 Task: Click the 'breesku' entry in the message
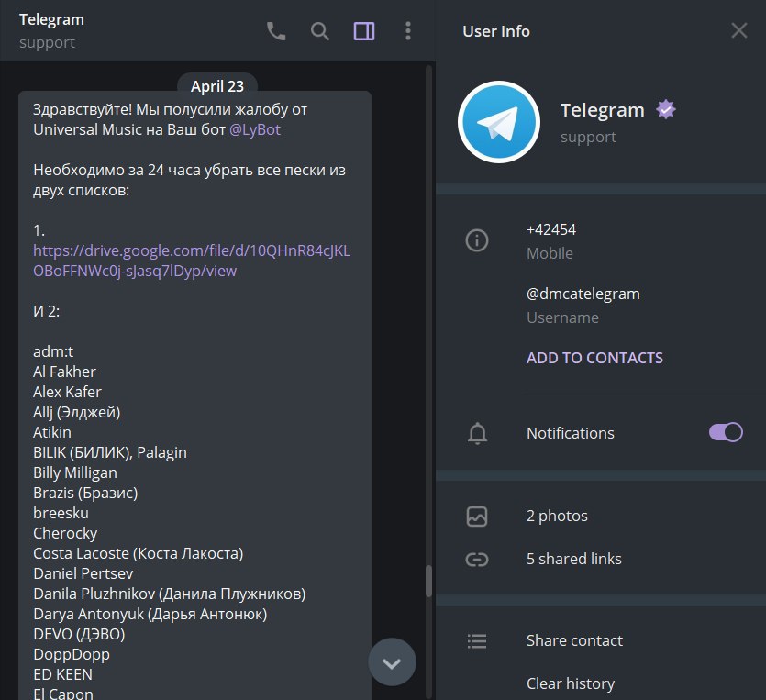point(61,513)
